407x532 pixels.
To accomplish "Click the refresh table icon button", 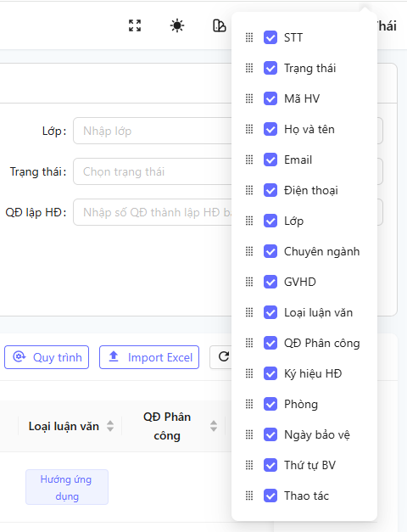I will 224,356.
